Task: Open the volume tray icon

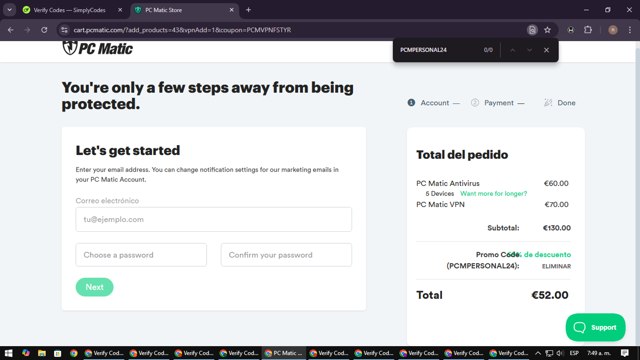Action: click(x=560, y=353)
